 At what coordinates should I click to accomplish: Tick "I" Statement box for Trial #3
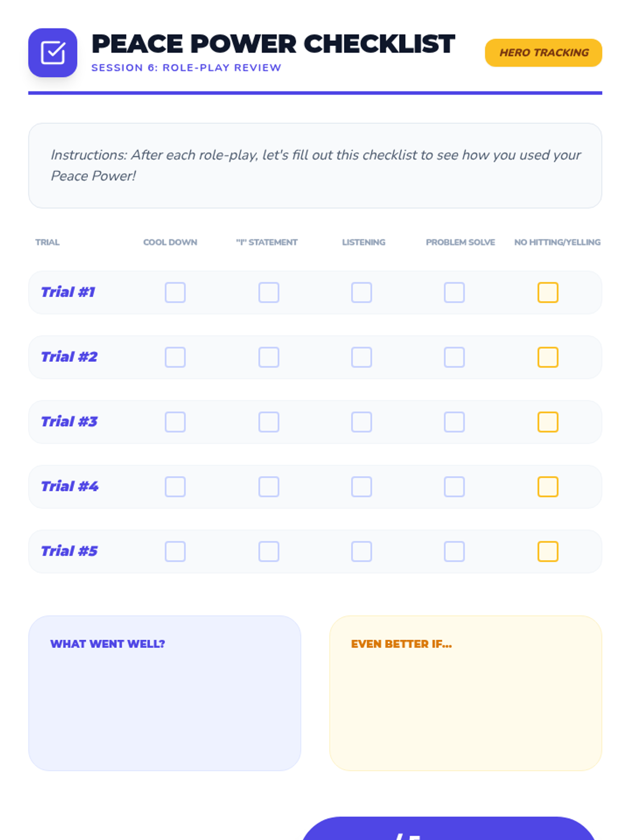269,422
